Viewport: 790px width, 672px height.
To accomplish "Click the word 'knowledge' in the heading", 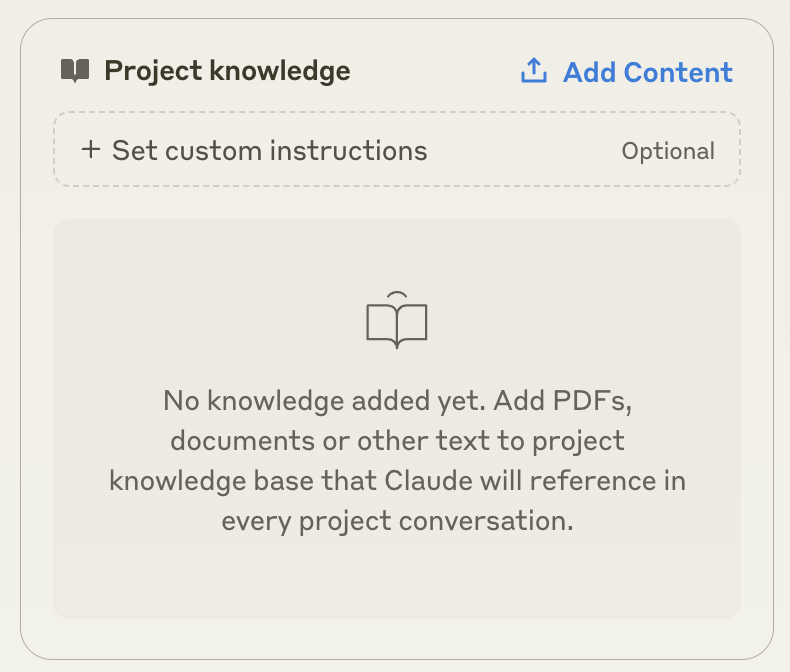I will [x=280, y=71].
